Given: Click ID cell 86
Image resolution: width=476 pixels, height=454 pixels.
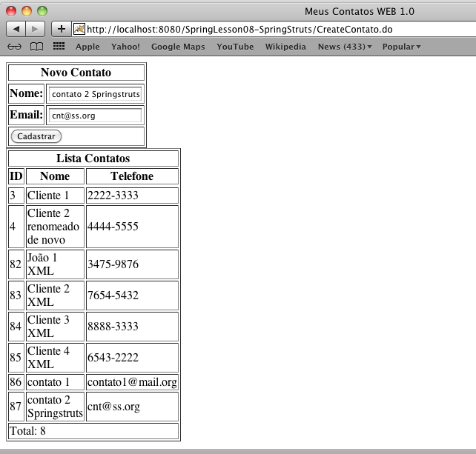Looking at the screenshot, I should [16, 382].
